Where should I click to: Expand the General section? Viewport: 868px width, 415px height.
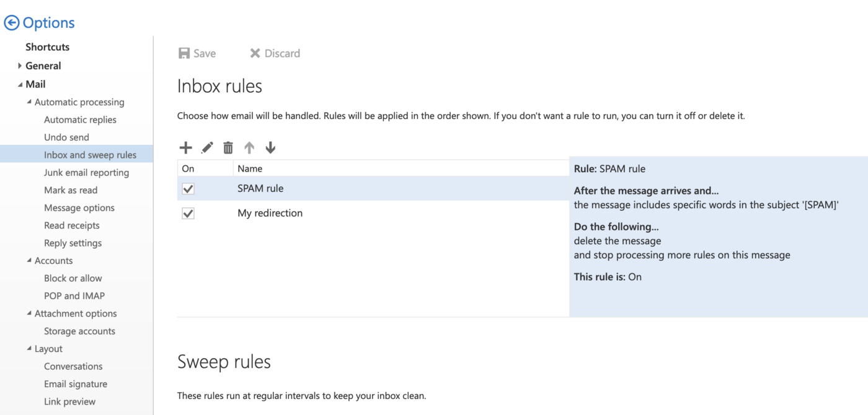20,66
